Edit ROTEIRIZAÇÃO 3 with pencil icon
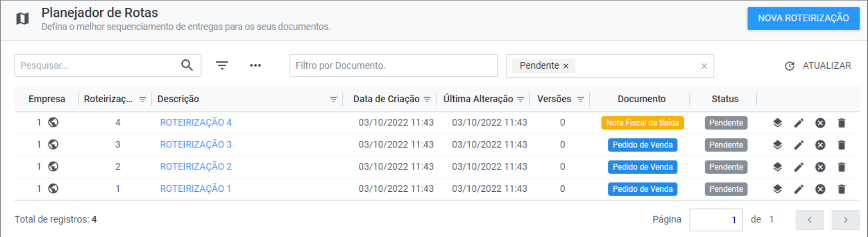Image resolution: width=868 pixels, height=237 pixels. [x=799, y=145]
